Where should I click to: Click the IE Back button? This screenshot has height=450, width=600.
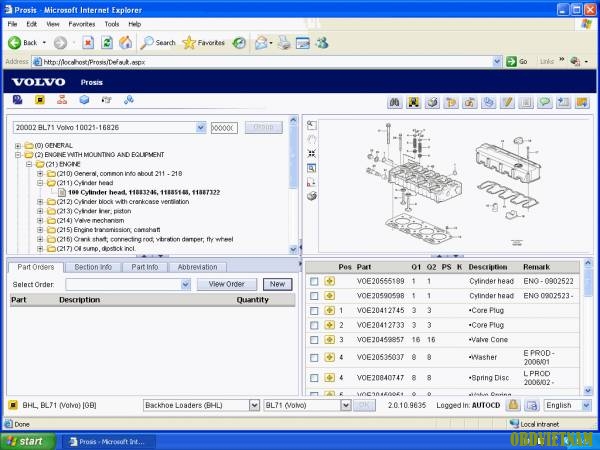(23, 43)
